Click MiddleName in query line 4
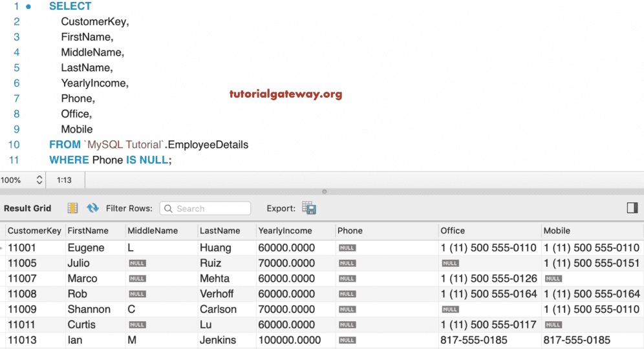Screen dimensions: 644x349 [91, 52]
